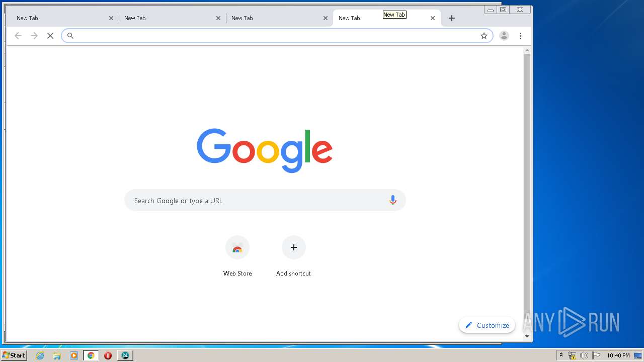644x362 pixels.
Task: Close the first New Tab tab
Action: [x=111, y=18]
